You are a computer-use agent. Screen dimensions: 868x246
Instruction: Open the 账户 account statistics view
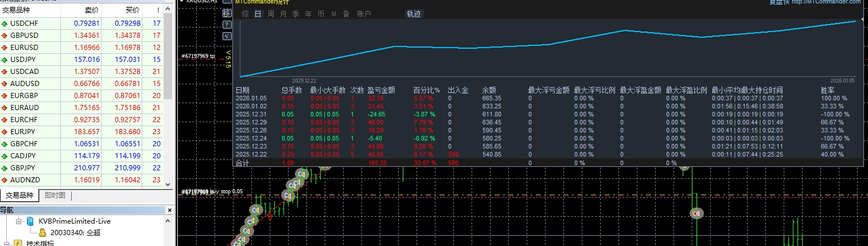364,14
